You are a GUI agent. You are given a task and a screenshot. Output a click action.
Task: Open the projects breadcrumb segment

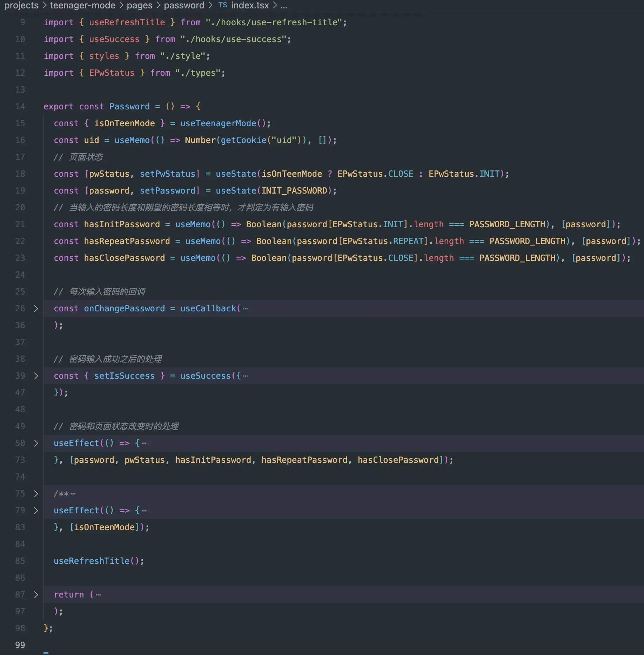pyautogui.click(x=21, y=5)
